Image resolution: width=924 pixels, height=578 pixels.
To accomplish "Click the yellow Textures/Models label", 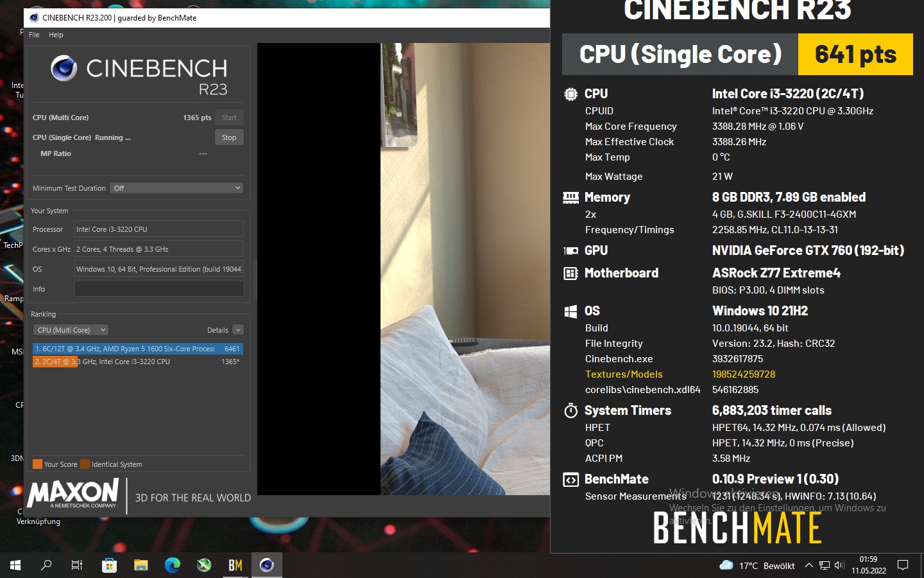I will [x=624, y=374].
